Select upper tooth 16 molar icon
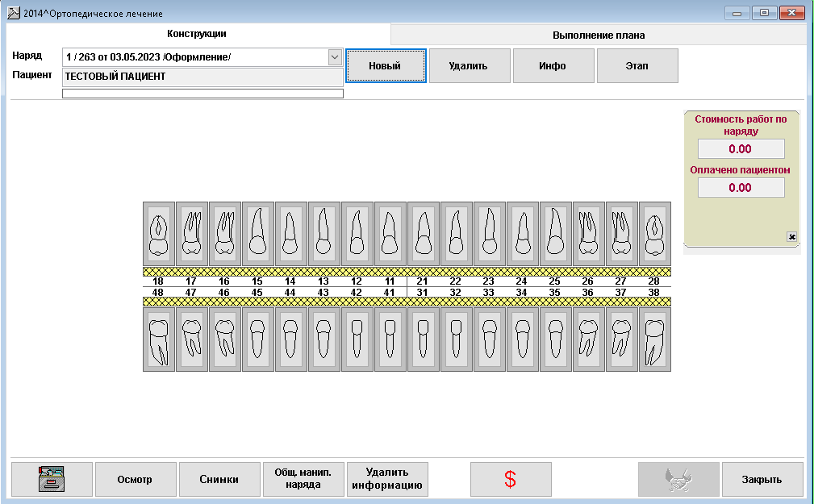814x504 pixels. [x=225, y=234]
